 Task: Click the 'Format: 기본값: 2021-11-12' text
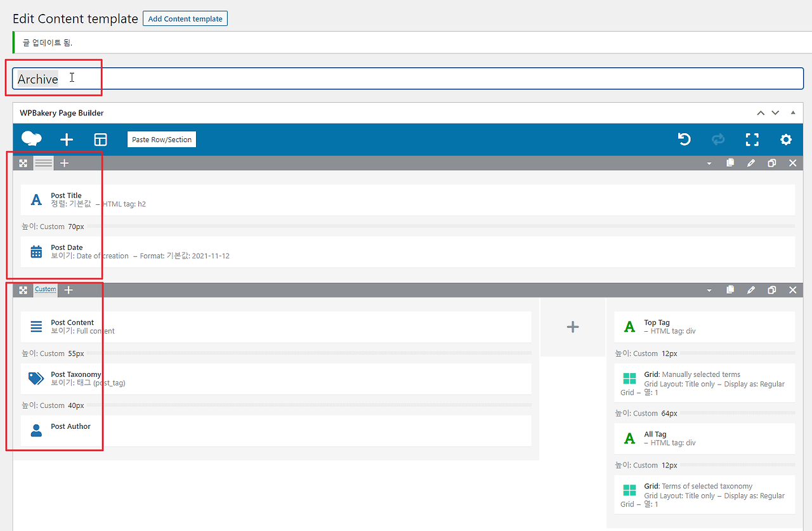tap(185, 256)
